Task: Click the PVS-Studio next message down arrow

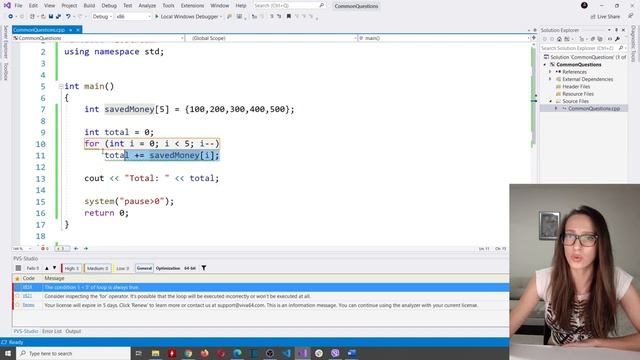Action: 54,268
